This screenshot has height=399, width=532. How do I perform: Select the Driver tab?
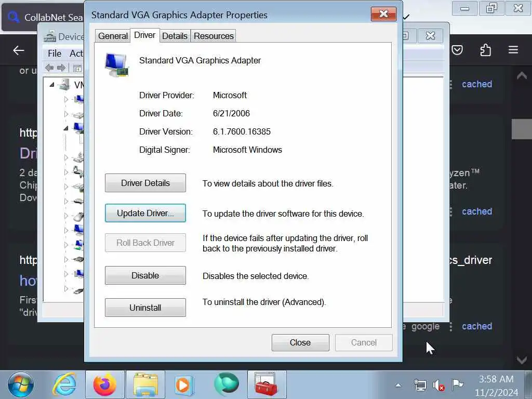pyautogui.click(x=144, y=35)
